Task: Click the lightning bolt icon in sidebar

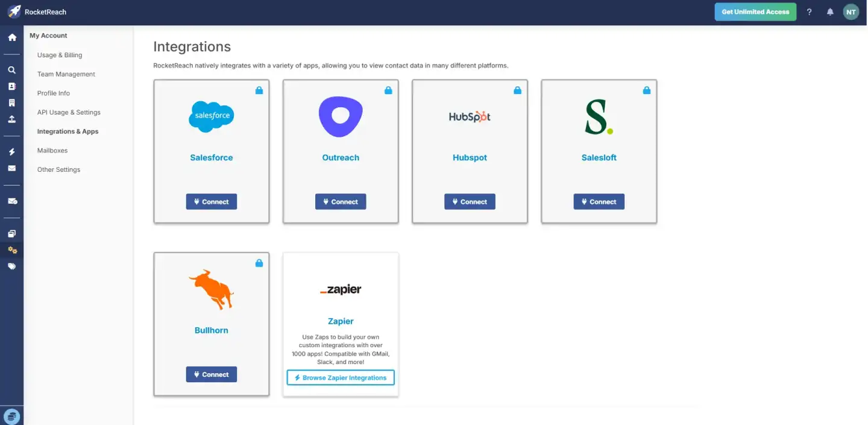Action: [x=11, y=152]
